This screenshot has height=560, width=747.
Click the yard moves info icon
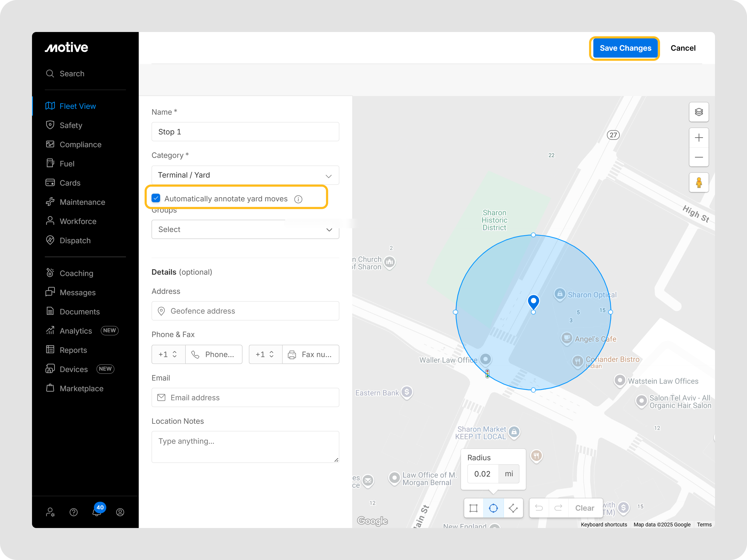(298, 199)
